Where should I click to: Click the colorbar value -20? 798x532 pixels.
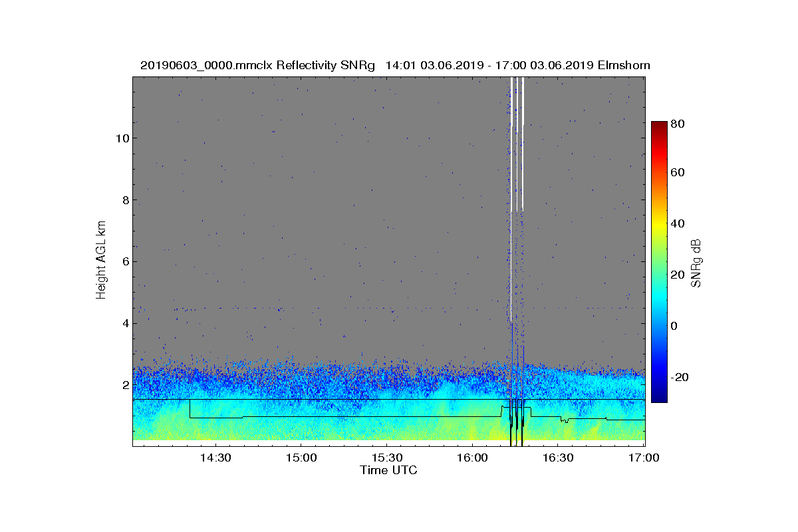pos(680,376)
